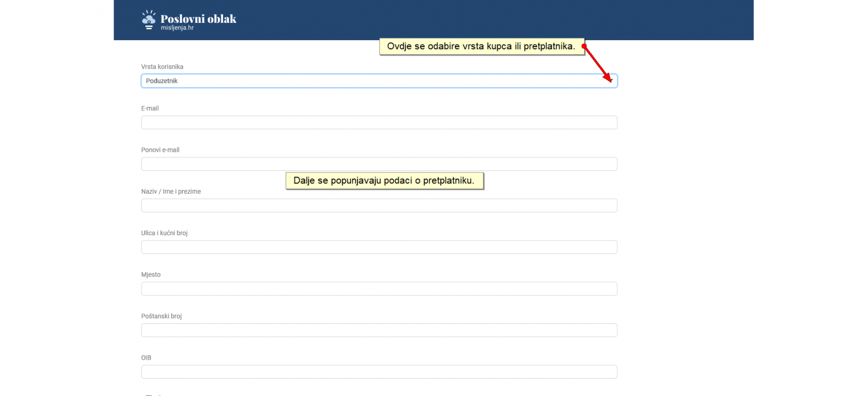Click the 'Mjesto' label text
The image size is (868, 396).
(x=151, y=274)
